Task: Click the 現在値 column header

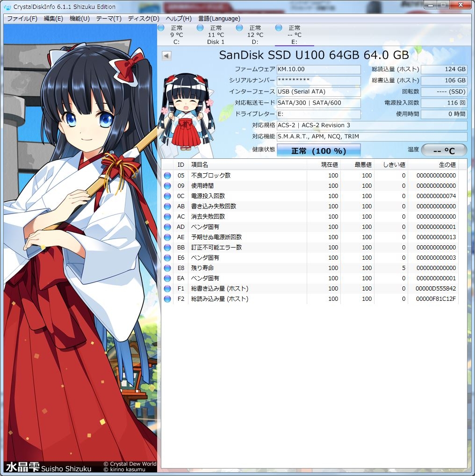Action: click(324, 164)
